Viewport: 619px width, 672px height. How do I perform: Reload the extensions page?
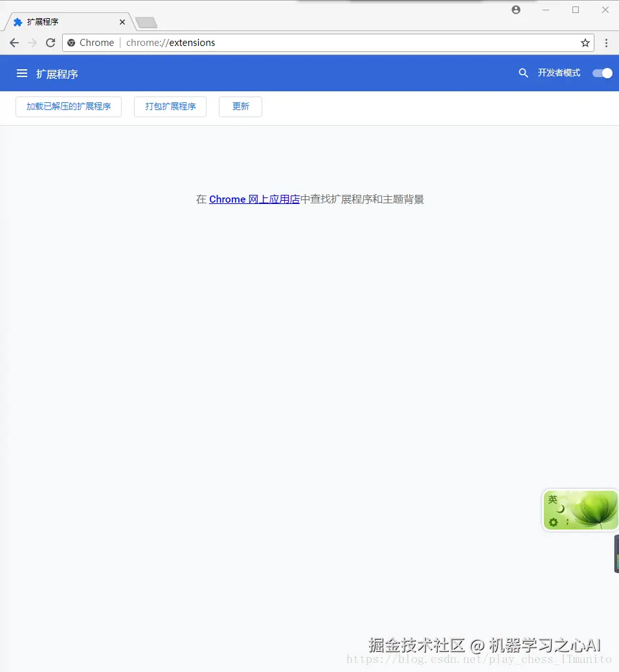tap(51, 43)
